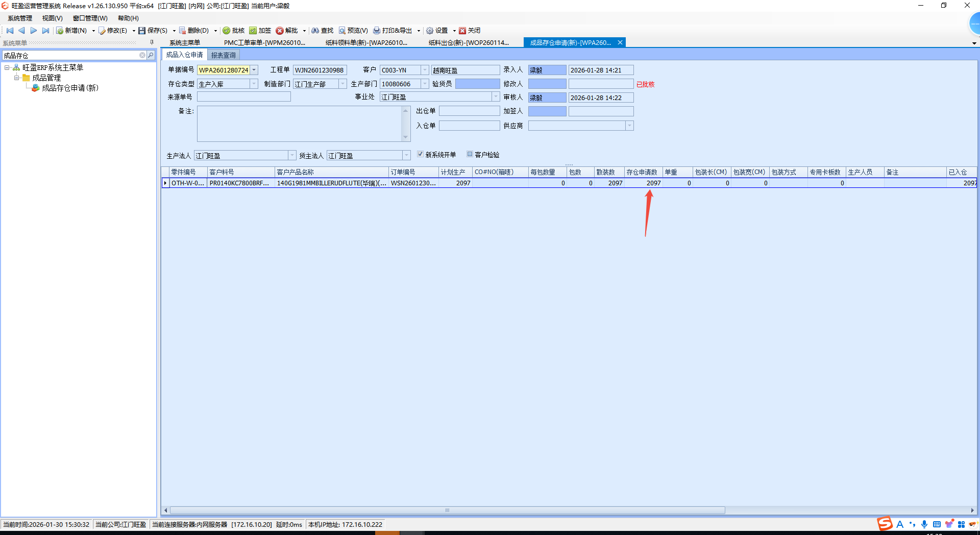980x535 pixels.
Task: Open the 事业处 dropdown
Action: pos(495,96)
